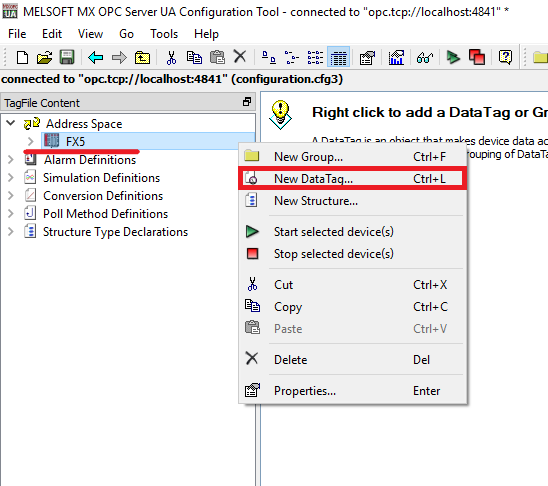
Task: Click the green Start toolbar icon
Action: click(453, 57)
